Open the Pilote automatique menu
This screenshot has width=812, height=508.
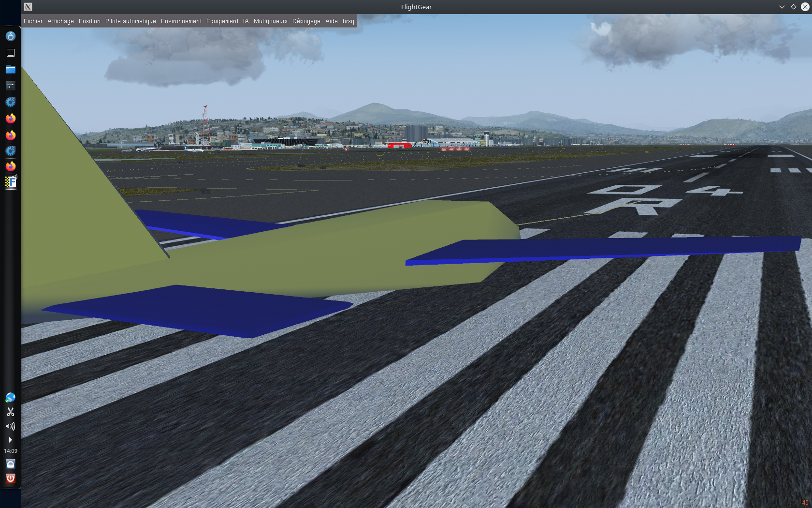130,21
